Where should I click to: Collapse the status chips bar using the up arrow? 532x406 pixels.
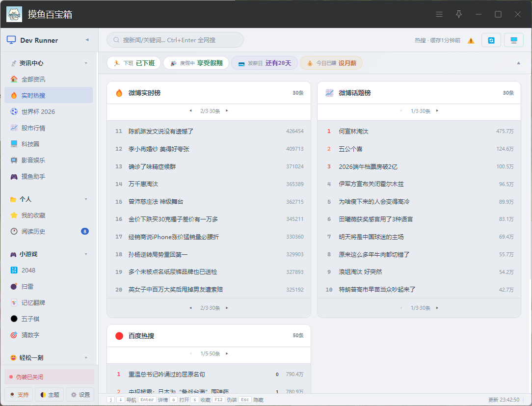point(518,63)
